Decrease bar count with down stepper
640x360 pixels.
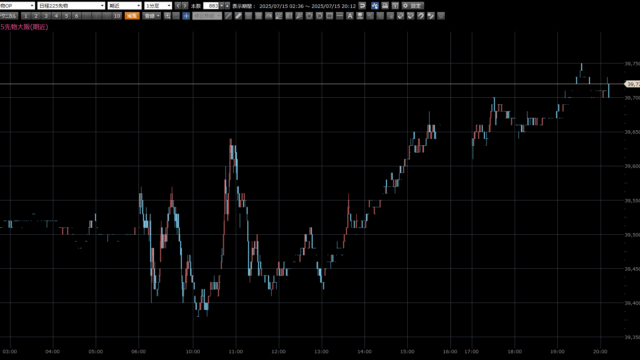point(222,6)
